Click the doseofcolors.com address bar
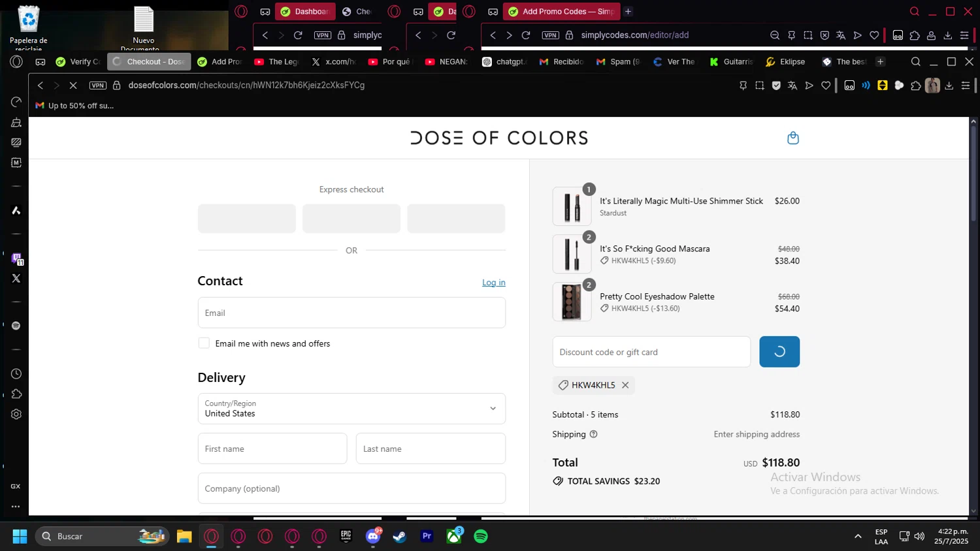The width and height of the screenshot is (980, 551). (246, 86)
